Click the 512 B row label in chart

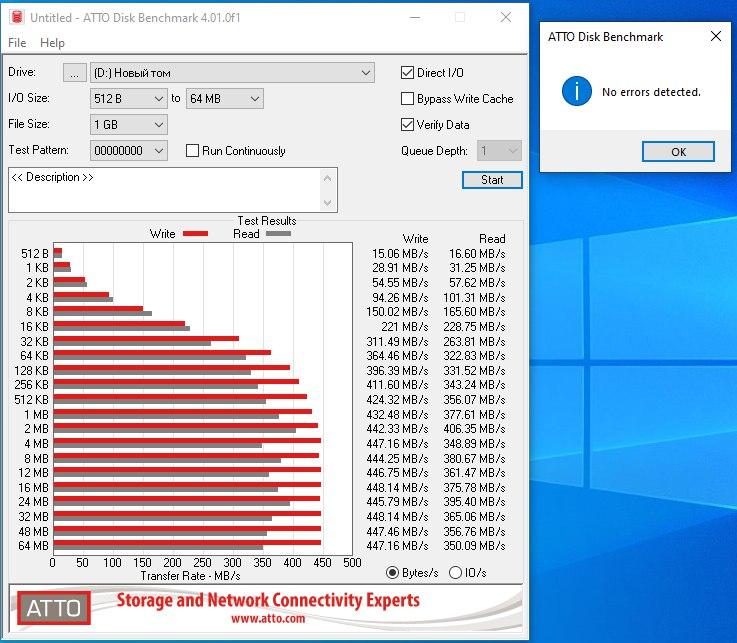(x=35, y=254)
